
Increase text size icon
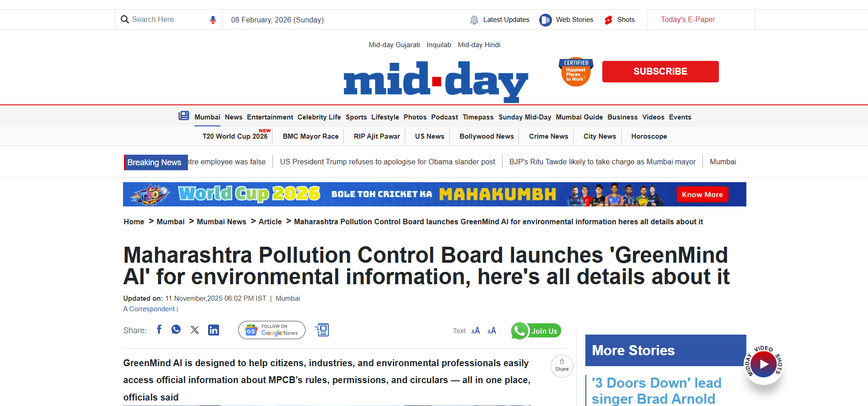tap(492, 330)
